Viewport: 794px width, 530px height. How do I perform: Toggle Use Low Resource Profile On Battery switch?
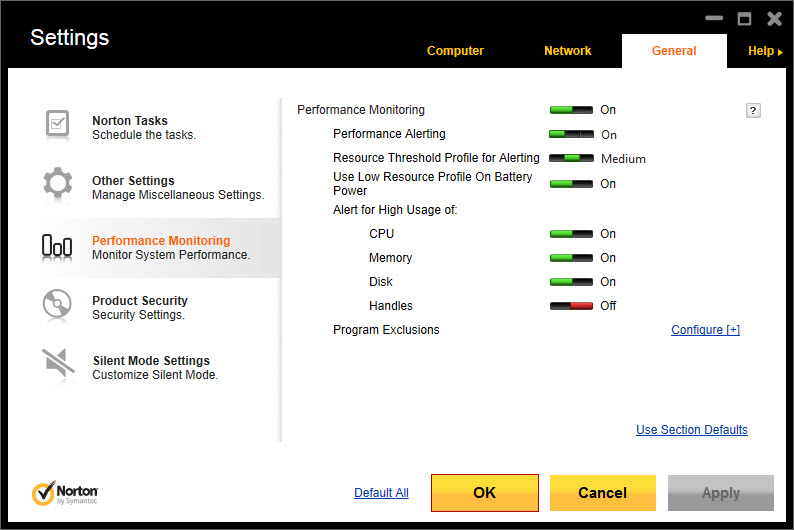[x=571, y=184]
